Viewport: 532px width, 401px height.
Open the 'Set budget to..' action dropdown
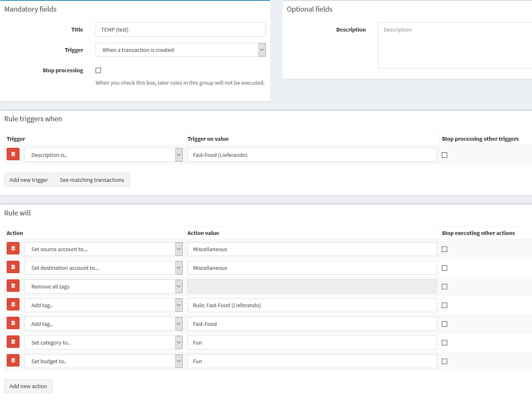179,361
